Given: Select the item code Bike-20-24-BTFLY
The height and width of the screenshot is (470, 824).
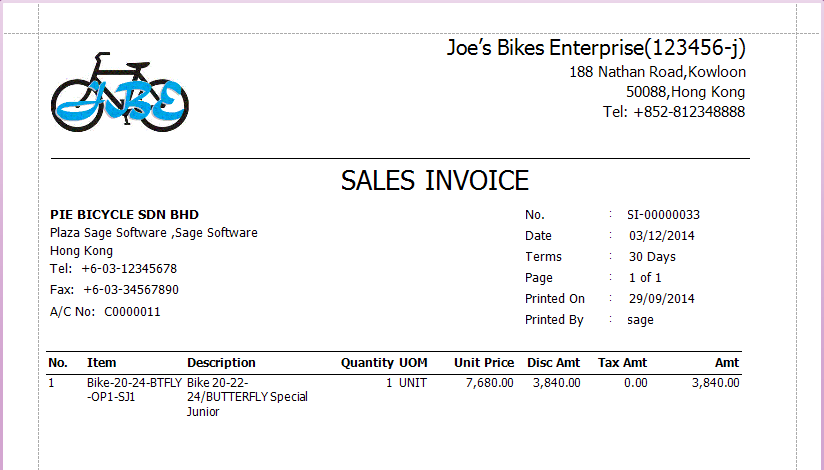Looking at the screenshot, I should click(134, 383).
